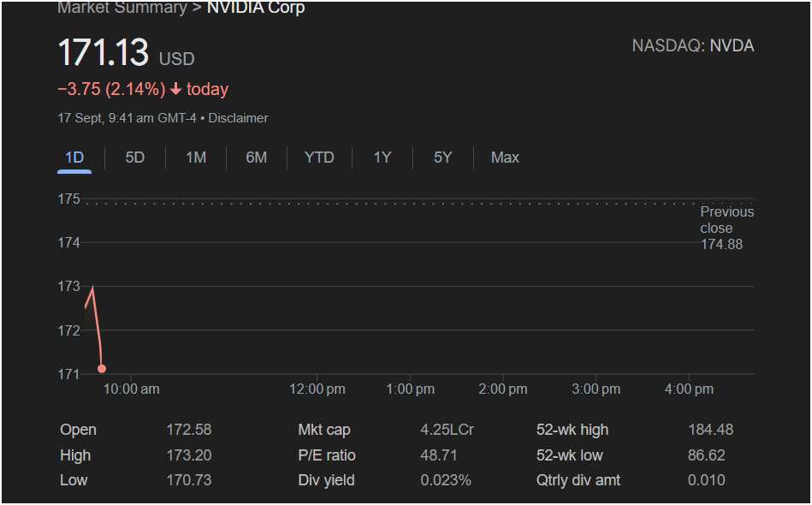This screenshot has height=505, width=812.
Task: Click the current price dot on the chart
Action: (x=102, y=369)
